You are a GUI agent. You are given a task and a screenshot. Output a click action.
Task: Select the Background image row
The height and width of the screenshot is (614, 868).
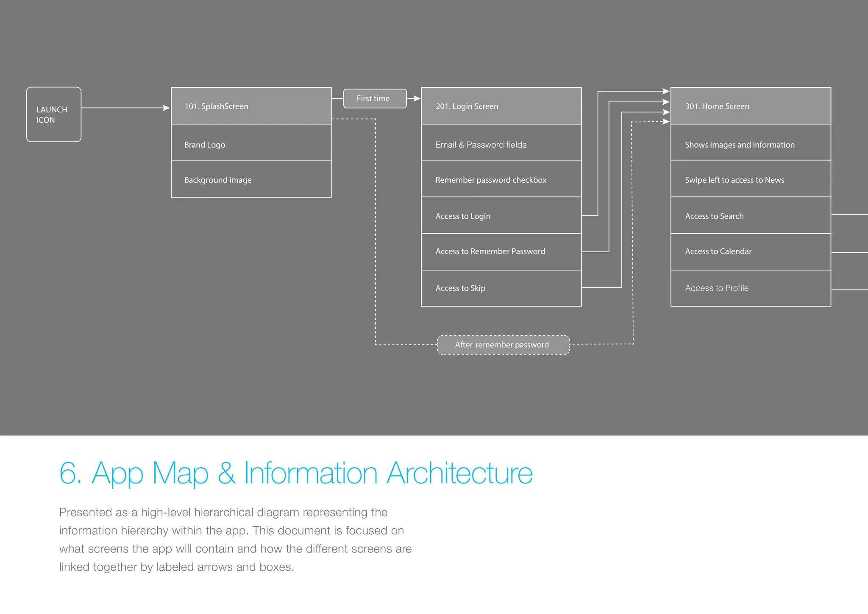click(x=251, y=179)
